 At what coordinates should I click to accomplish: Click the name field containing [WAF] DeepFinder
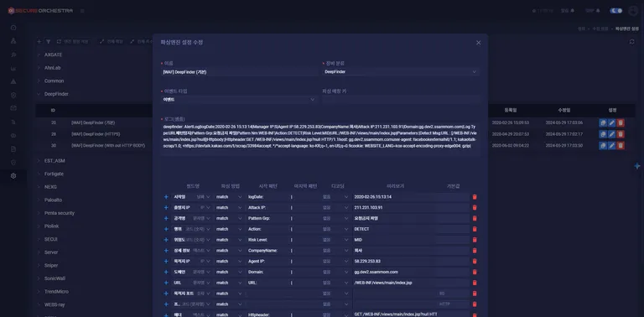point(239,72)
